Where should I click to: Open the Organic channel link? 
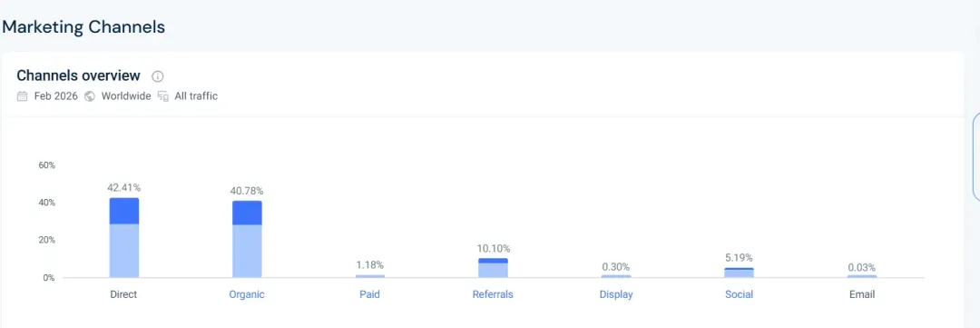247,294
